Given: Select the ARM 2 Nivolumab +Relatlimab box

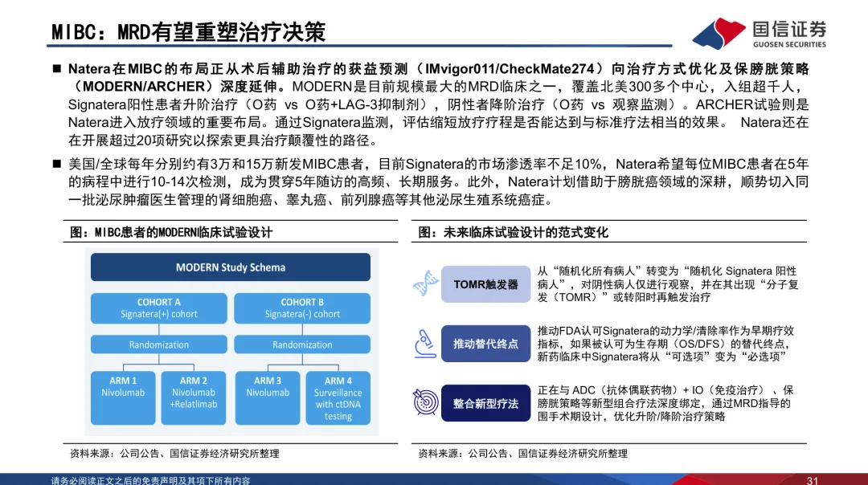Looking at the screenshot, I should coord(193,397).
